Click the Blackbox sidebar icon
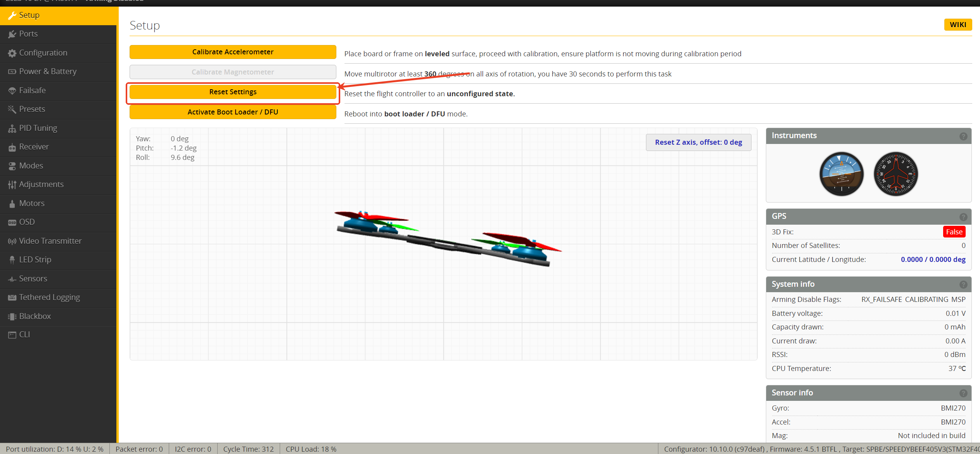This screenshot has height=454, width=980. click(x=12, y=317)
